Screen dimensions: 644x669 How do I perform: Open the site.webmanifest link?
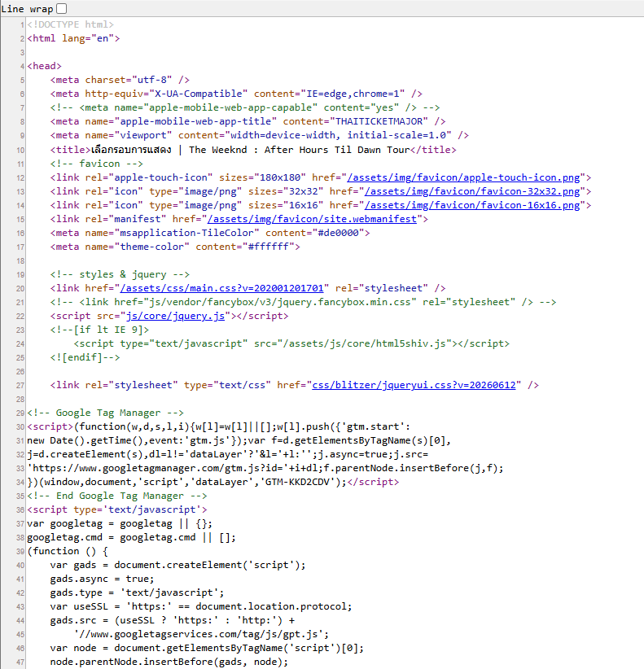pyautogui.click(x=312, y=219)
